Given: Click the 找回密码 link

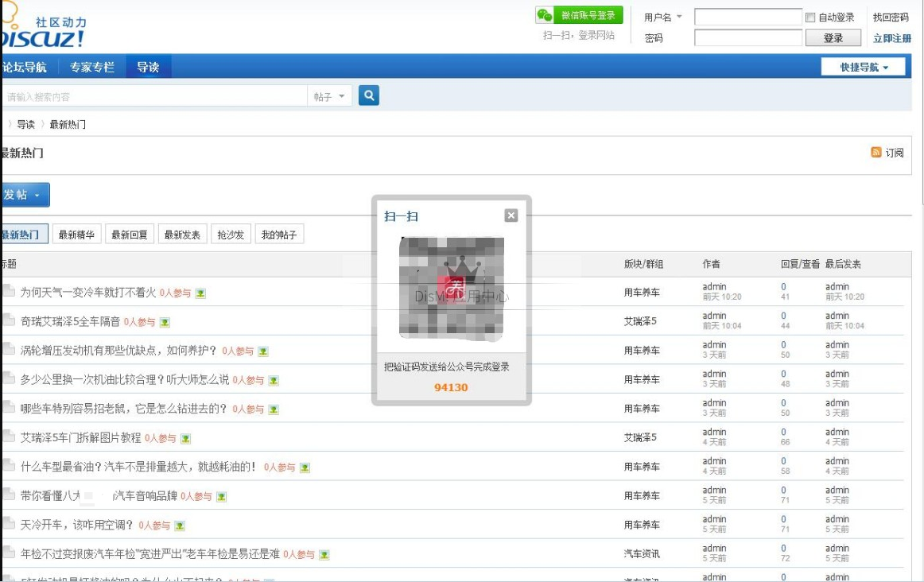Looking at the screenshot, I should coord(891,17).
